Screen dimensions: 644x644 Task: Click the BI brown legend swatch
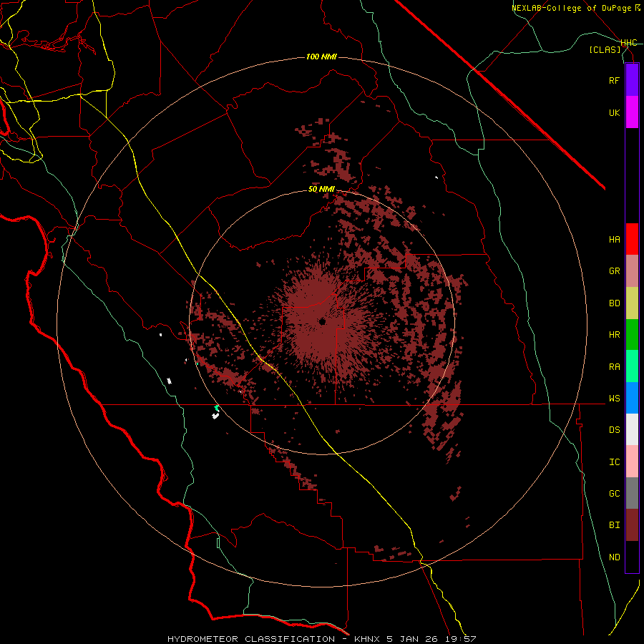click(x=632, y=525)
